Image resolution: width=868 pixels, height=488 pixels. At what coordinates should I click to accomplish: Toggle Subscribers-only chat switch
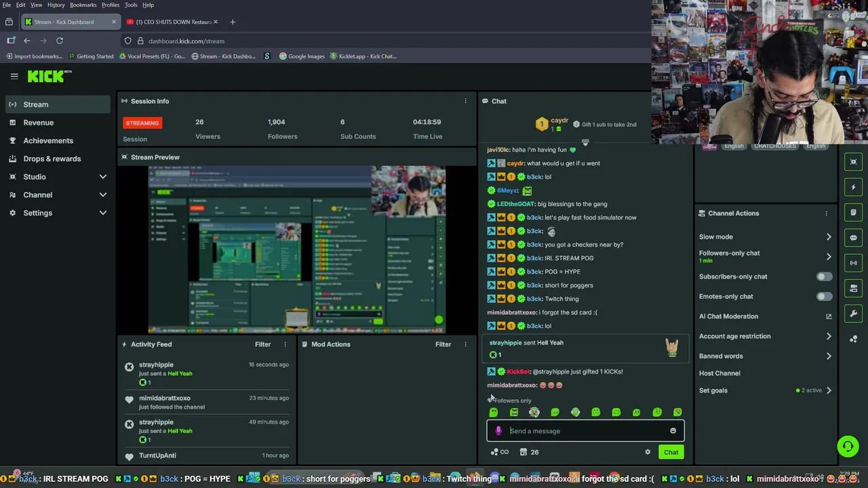point(824,277)
